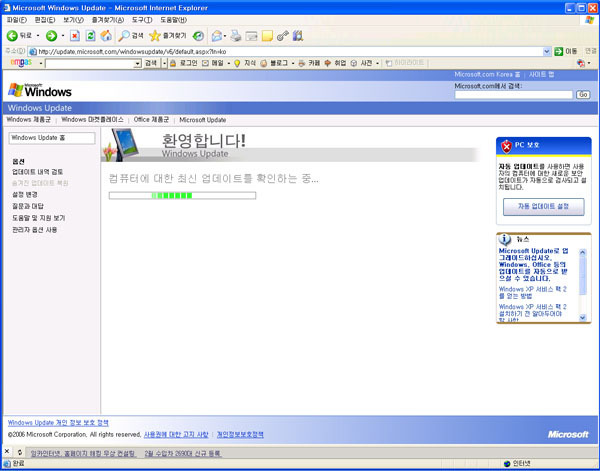Open 블로그 on empas toolbar
Screen dimensions: 600x471
(x=274, y=63)
